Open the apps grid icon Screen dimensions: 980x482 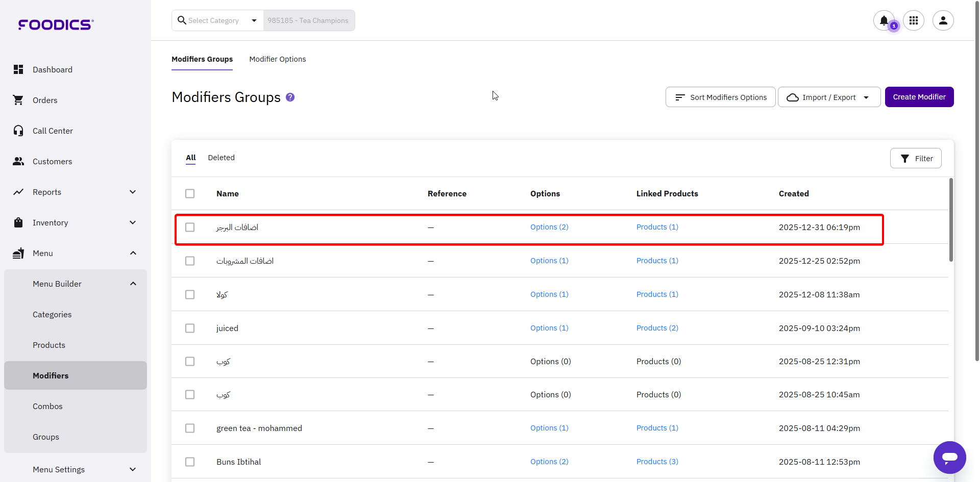click(x=914, y=20)
